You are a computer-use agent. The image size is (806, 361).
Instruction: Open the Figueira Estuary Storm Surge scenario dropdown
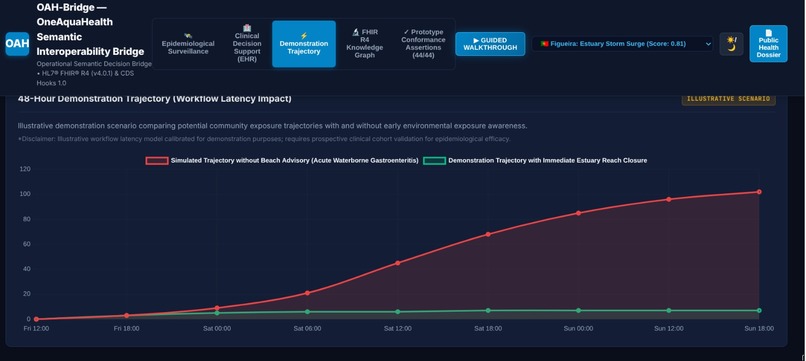pyautogui.click(x=622, y=44)
